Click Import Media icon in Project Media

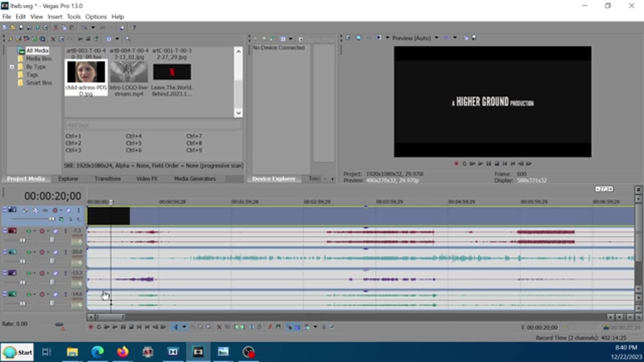[x=18, y=39]
